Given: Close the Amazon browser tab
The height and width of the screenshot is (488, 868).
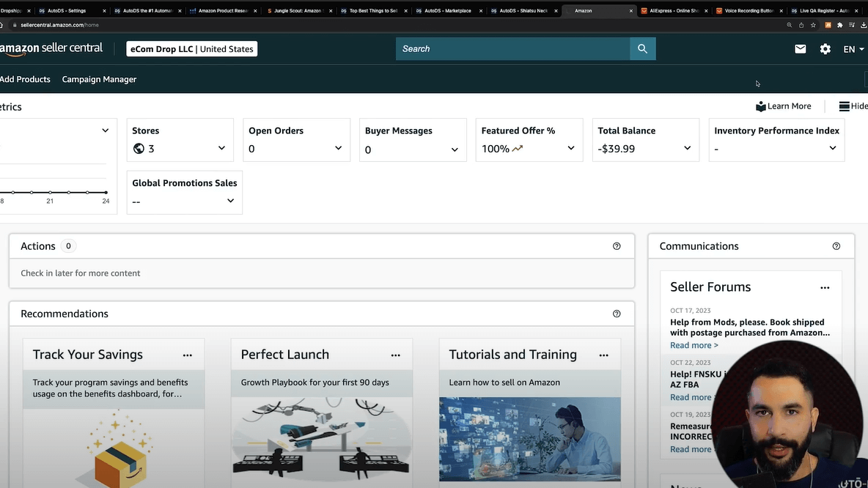Looking at the screenshot, I should point(630,10).
